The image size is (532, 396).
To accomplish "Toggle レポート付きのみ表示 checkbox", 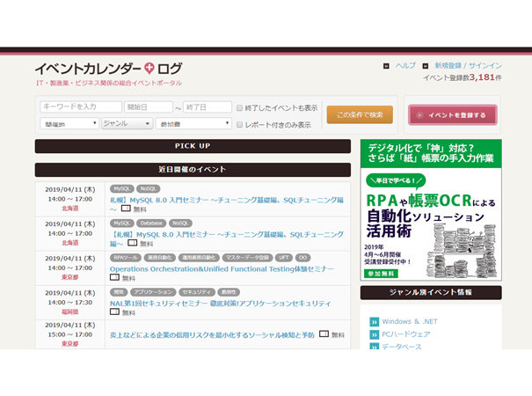I will (x=239, y=125).
